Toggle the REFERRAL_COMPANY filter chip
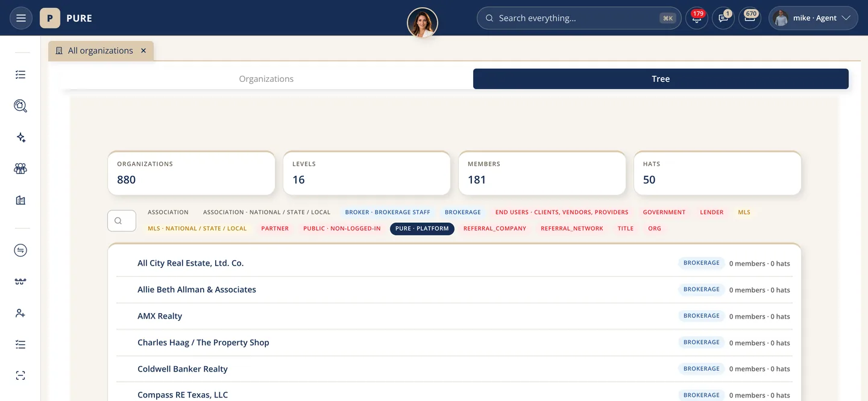 (495, 228)
